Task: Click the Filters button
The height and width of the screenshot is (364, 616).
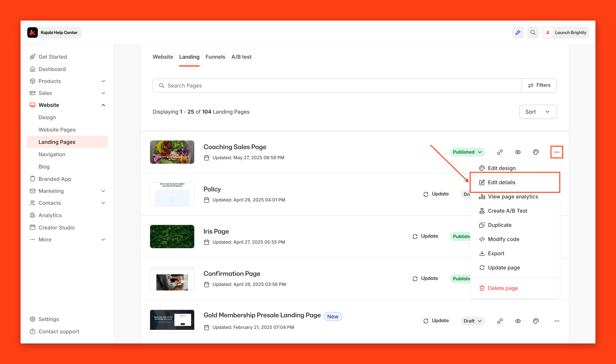Action: pyautogui.click(x=539, y=85)
